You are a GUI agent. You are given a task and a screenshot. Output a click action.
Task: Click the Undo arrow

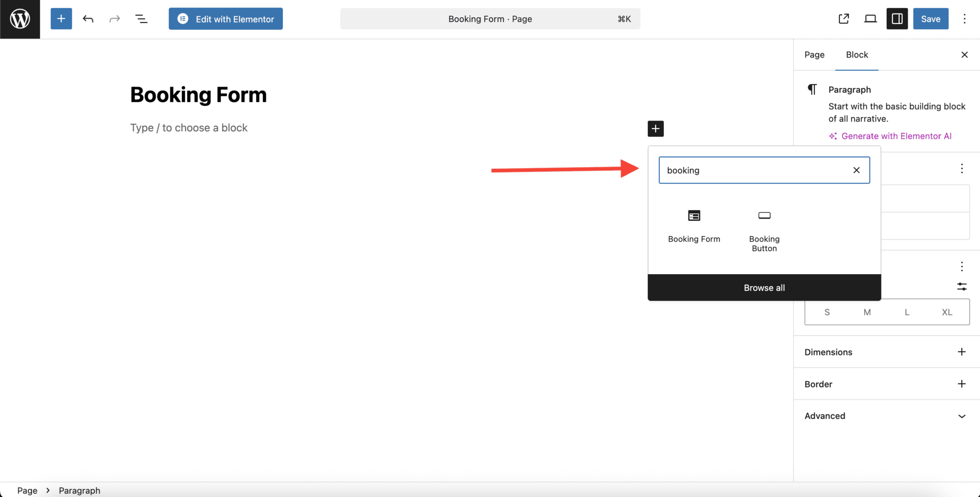pos(88,19)
